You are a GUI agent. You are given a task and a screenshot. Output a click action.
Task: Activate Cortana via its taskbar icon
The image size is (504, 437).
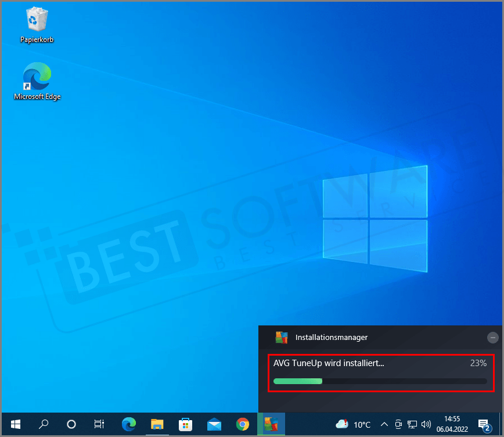click(x=71, y=424)
